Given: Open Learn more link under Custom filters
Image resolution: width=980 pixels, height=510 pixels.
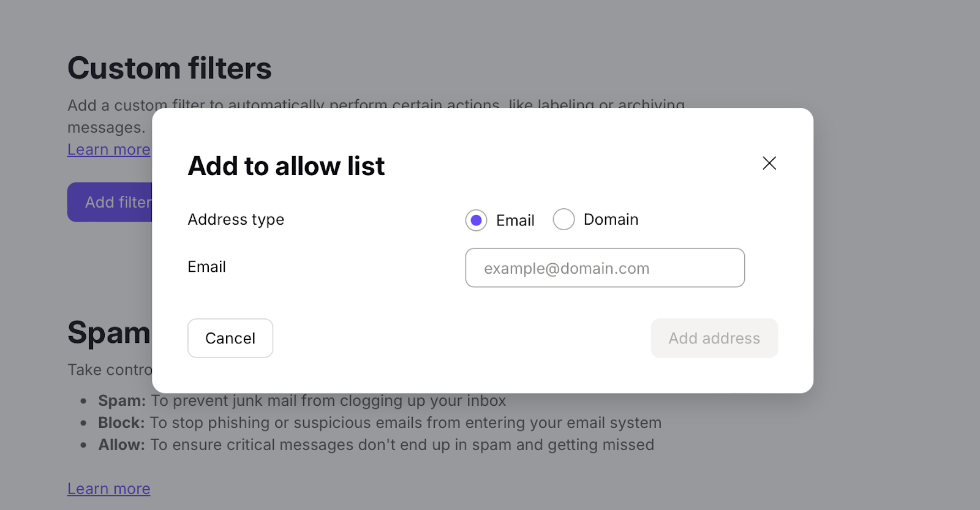Looking at the screenshot, I should (x=108, y=150).
